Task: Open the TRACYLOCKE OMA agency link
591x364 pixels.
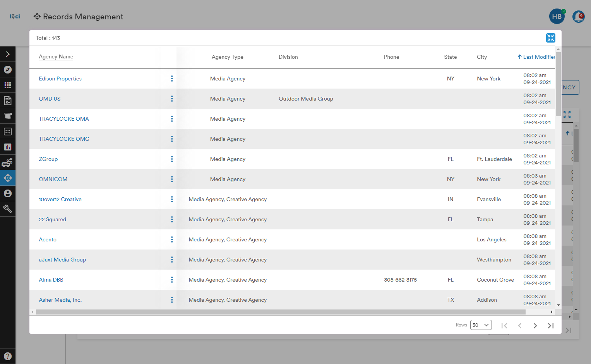Action: tap(64, 119)
